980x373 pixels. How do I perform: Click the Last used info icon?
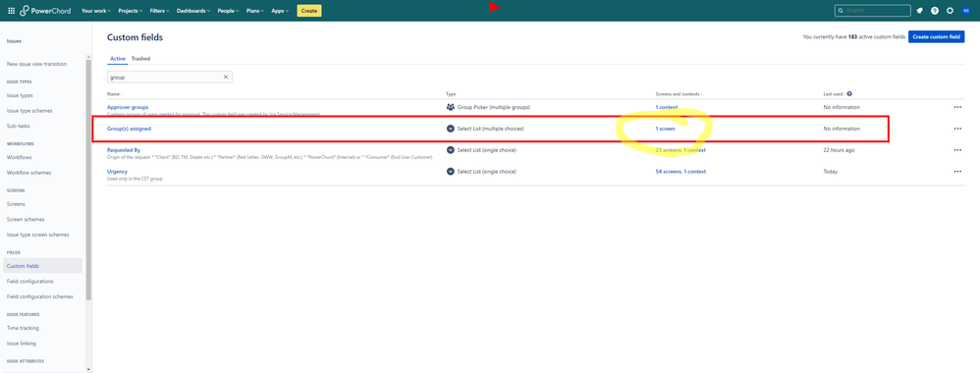coord(849,93)
